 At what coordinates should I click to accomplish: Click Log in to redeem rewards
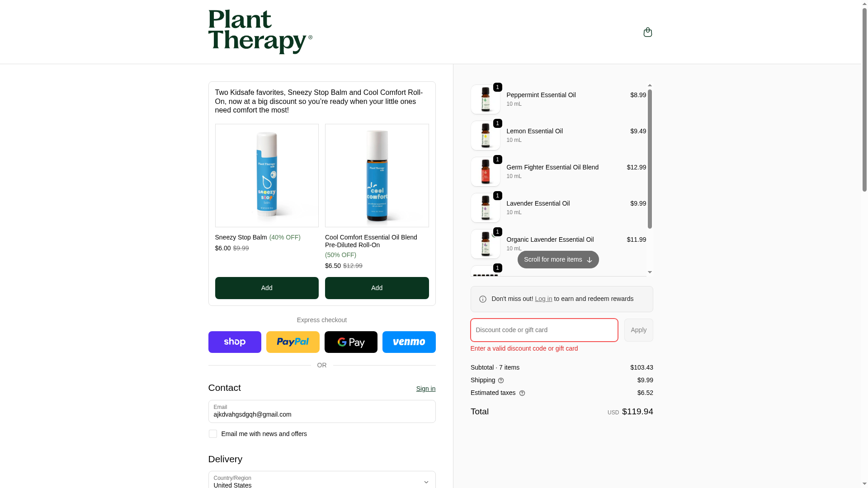[543, 299]
